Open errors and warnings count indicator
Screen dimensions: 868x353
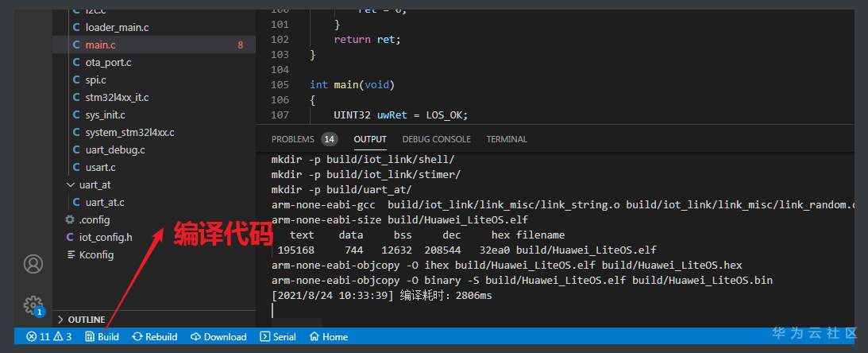tap(49, 336)
